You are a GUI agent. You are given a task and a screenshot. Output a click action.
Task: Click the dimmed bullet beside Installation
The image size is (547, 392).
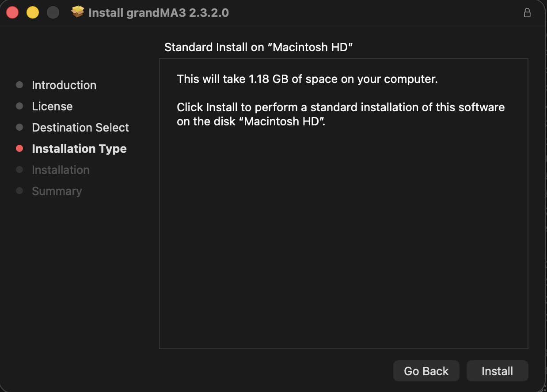click(x=19, y=170)
